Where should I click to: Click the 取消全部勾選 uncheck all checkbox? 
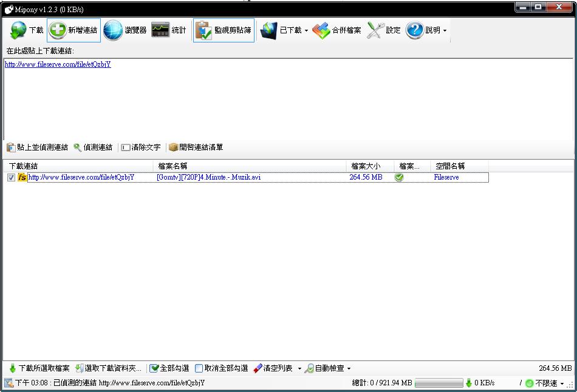coord(199,368)
